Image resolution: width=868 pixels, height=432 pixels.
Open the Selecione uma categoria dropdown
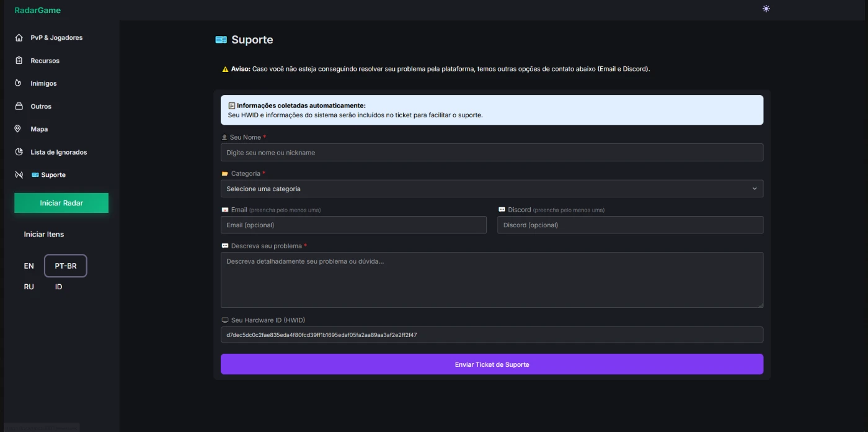point(484,189)
